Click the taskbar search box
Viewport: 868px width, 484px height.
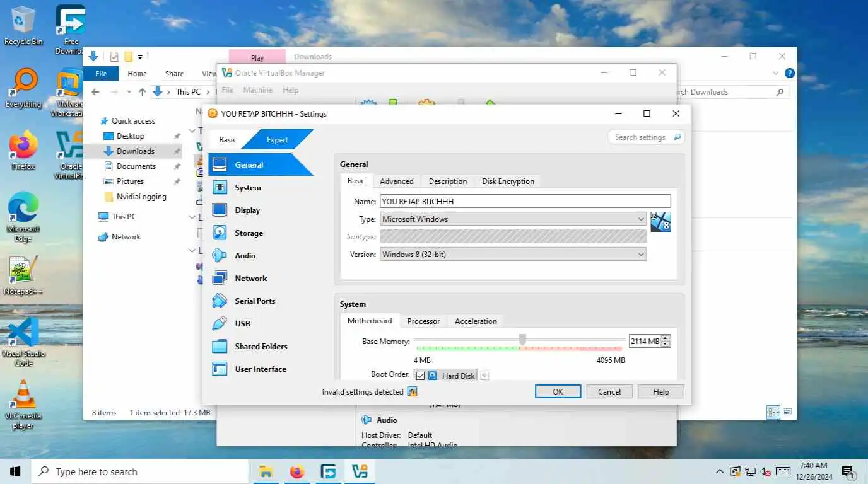pos(139,471)
